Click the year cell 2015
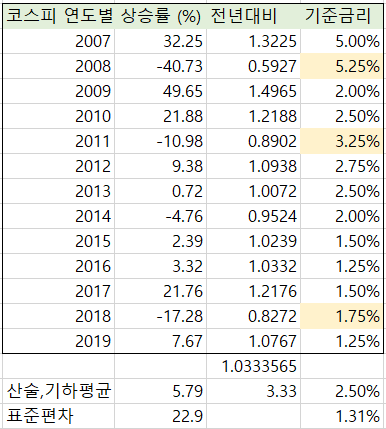 (59, 241)
